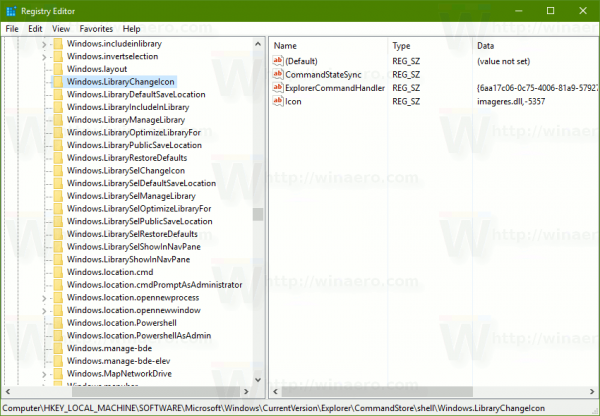Click the string value icon next to Icon

click(278, 101)
